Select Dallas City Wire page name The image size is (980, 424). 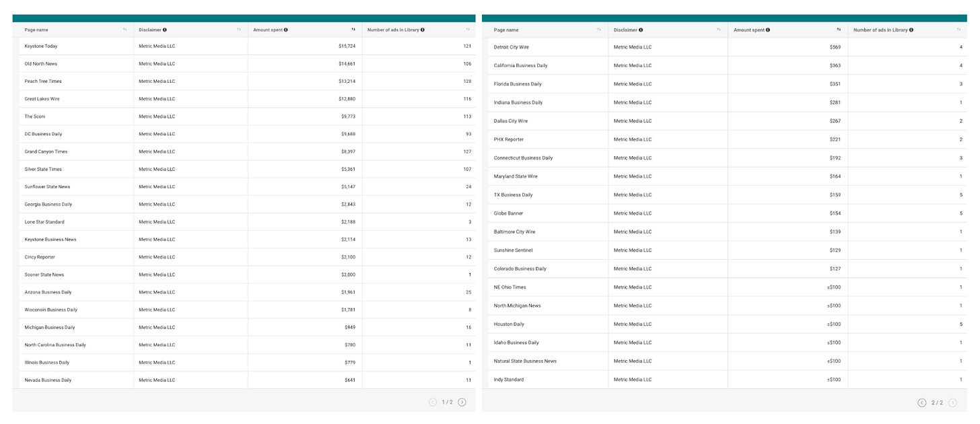pos(511,121)
